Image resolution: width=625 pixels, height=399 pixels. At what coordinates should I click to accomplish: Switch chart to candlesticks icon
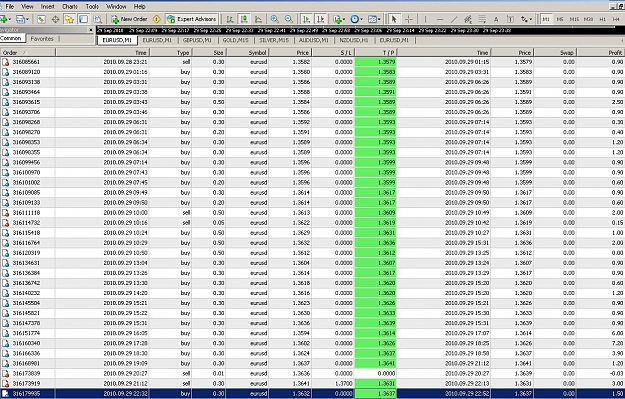click(x=244, y=19)
